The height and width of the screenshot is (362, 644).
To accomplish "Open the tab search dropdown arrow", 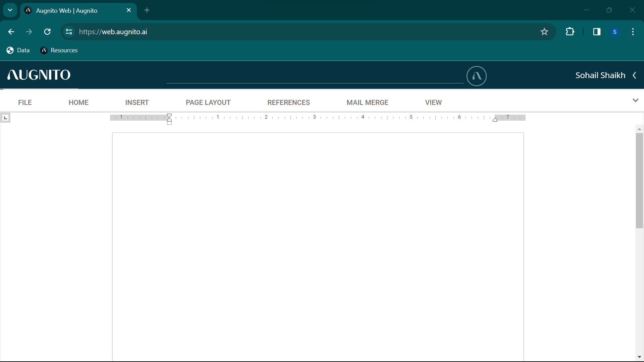I will pyautogui.click(x=10, y=10).
